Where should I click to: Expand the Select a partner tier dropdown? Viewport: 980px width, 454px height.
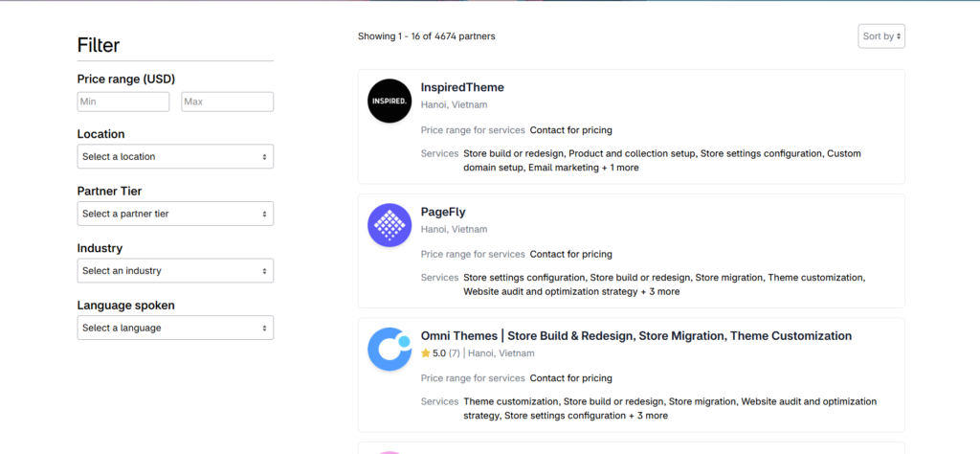pyautogui.click(x=175, y=214)
